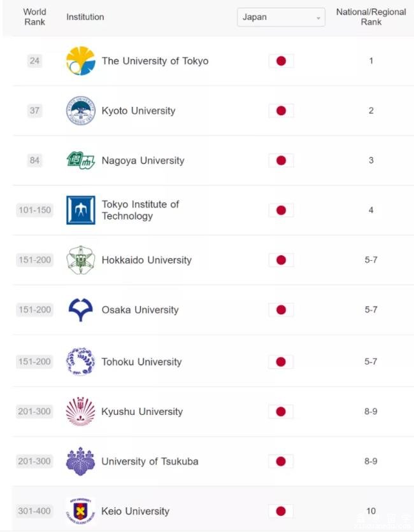Screen dimensions: 414x532
Task: Open the Kyoto University link
Action: click(x=139, y=111)
